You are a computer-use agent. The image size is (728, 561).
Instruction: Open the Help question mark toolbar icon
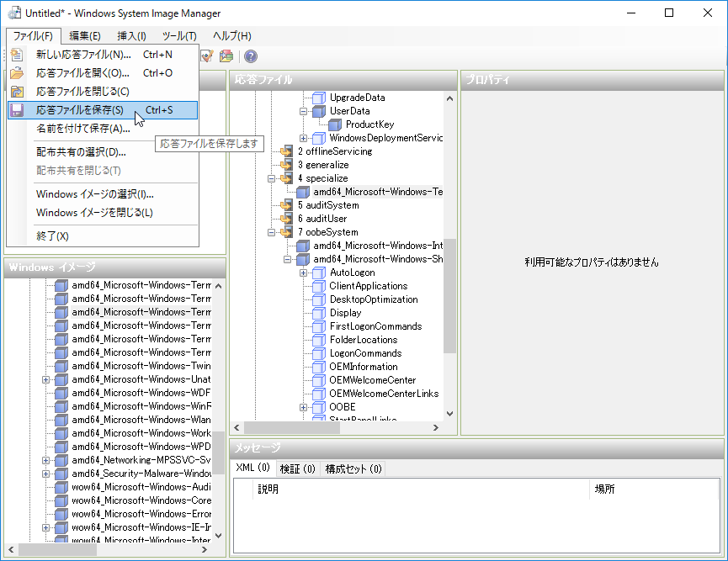click(251, 56)
